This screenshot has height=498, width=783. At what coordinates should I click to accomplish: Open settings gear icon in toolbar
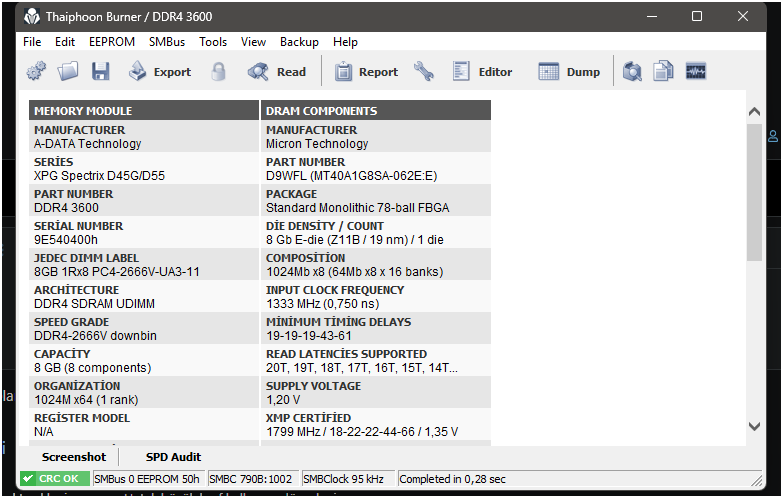(36, 71)
